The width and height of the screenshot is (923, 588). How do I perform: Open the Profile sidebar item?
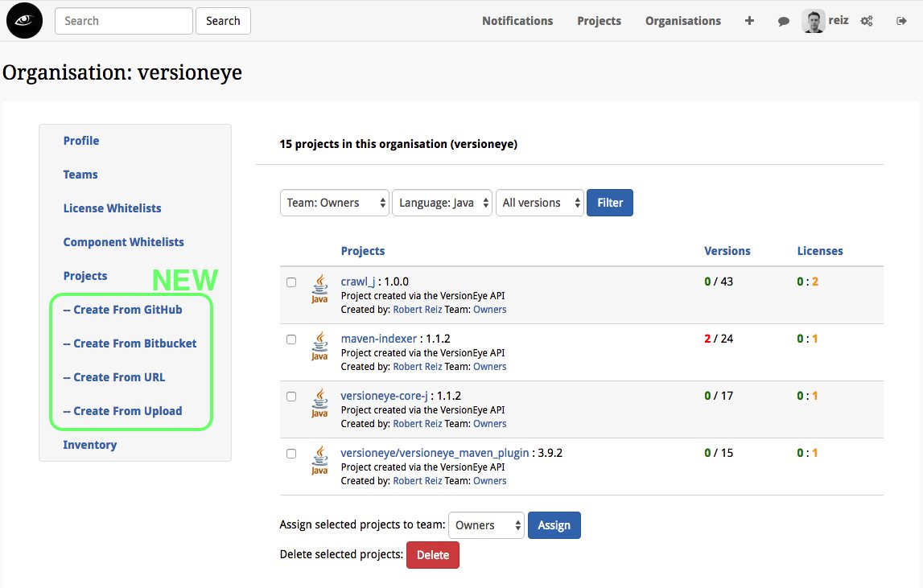pyautogui.click(x=81, y=141)
